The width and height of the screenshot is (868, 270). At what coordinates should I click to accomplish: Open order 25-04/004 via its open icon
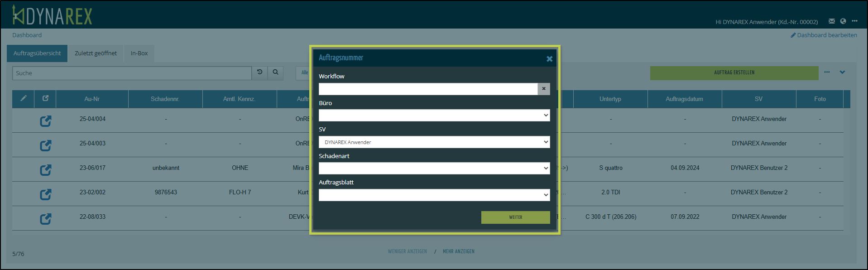(45, 121)
